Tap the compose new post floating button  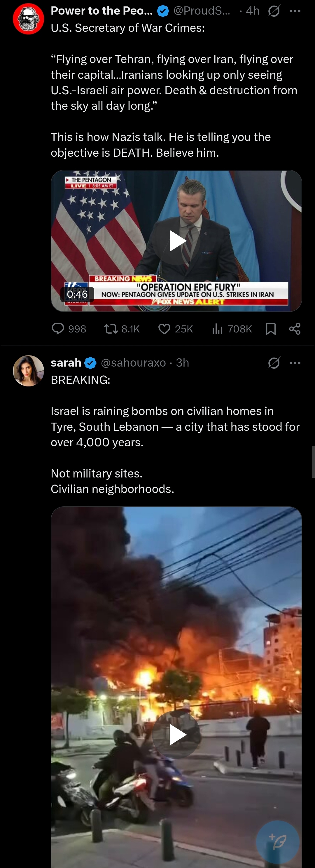(x=278, y=842)
